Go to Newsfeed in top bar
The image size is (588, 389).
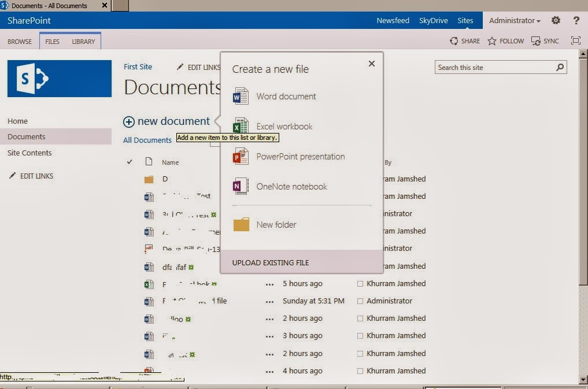point(393,20)
